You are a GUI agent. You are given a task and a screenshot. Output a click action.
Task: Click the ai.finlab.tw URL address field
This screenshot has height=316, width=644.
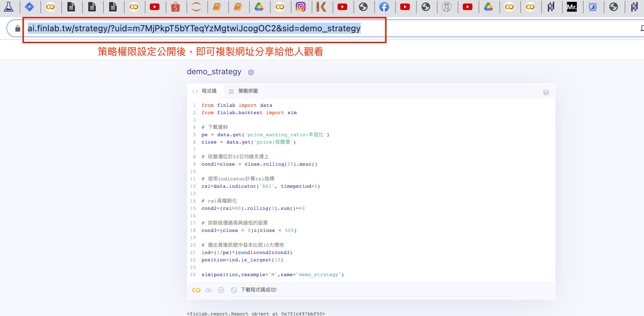(x=194, y=29)
